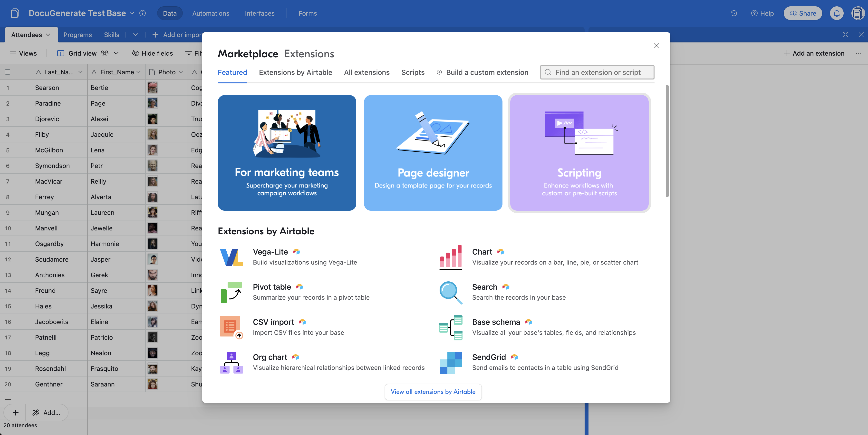Image resolution: width=868 pixels, height=435 pixels.
Task: Click Bertie Searson's photo thumbnail
Action: tap(153, 87)
